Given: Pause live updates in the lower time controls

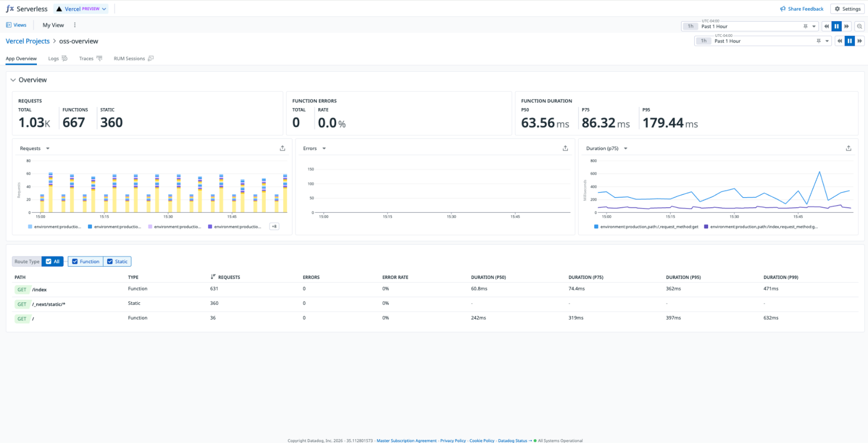Looking at the screenshot, I should 849,41.
